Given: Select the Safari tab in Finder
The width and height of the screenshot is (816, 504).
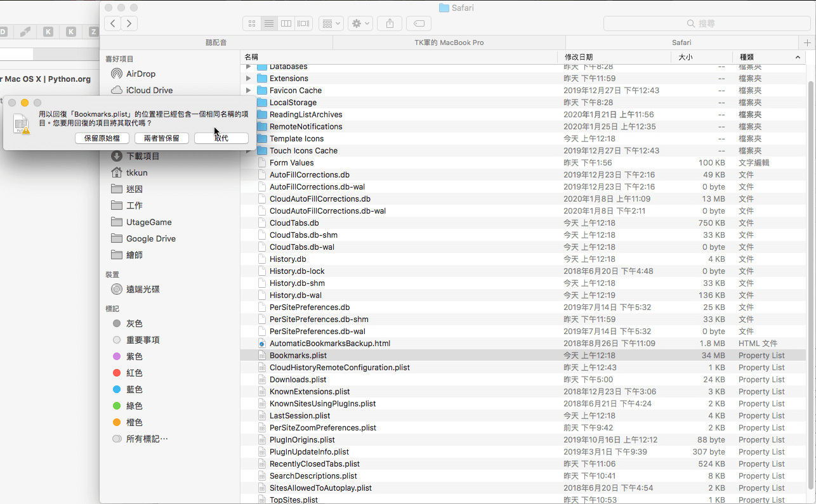Looking at the screenshot, I should click(x=681, y=42).
